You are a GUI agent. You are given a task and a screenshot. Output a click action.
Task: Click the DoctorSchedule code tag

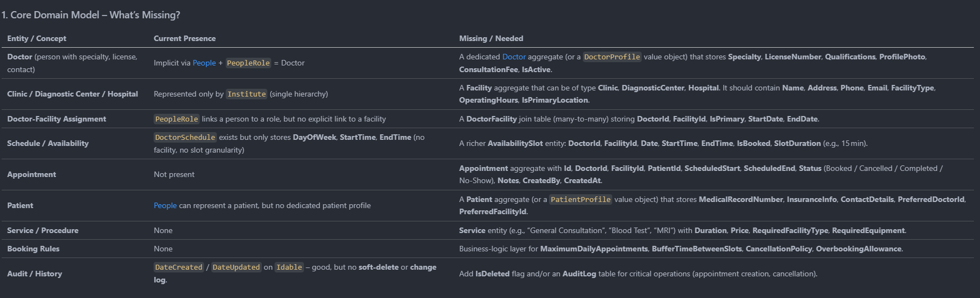click(x=185, y=138)
